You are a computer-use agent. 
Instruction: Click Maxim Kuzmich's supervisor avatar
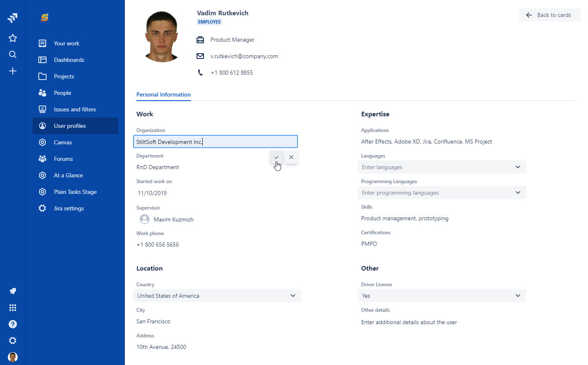144,219
